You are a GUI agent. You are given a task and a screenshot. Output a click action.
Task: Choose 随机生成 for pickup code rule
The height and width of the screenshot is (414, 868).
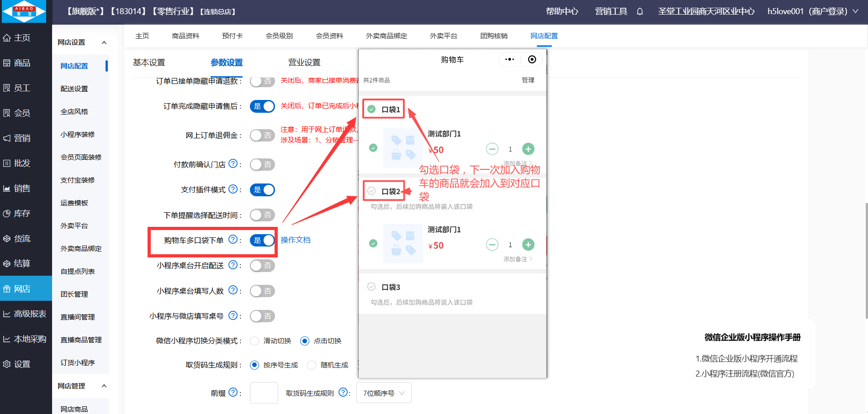(312, 365)
